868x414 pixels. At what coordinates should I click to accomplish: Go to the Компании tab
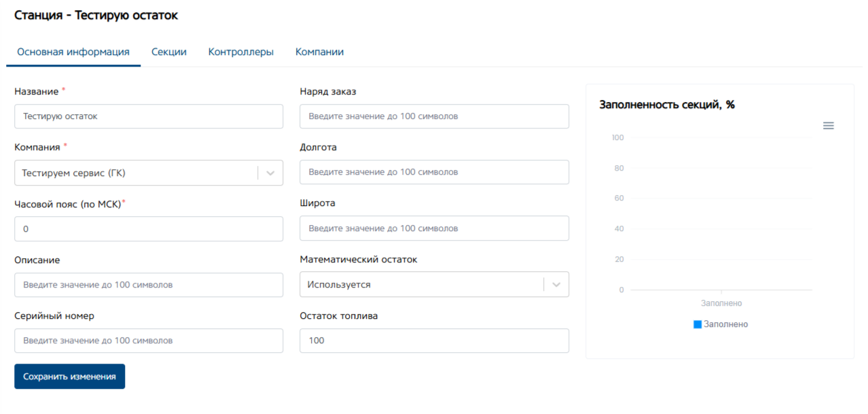coord(319,52)
